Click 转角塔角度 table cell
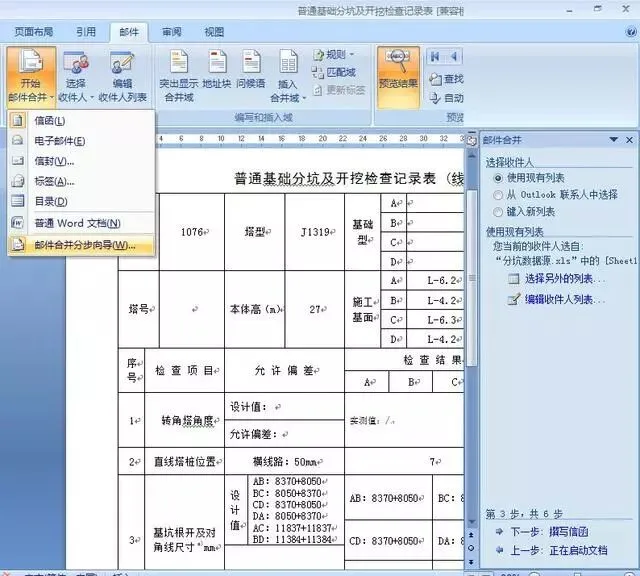Image resolution: width=640 pixels, height=576 pixels. [x=184, y=420]
